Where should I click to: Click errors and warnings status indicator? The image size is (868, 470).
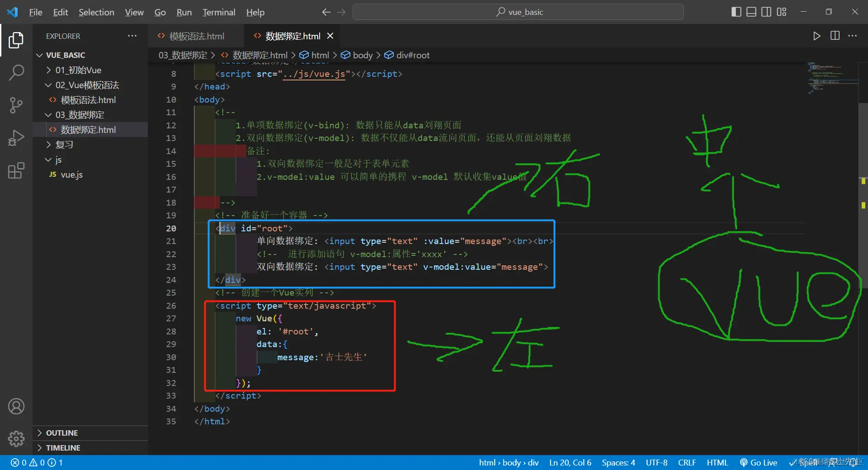click(37, 462)
